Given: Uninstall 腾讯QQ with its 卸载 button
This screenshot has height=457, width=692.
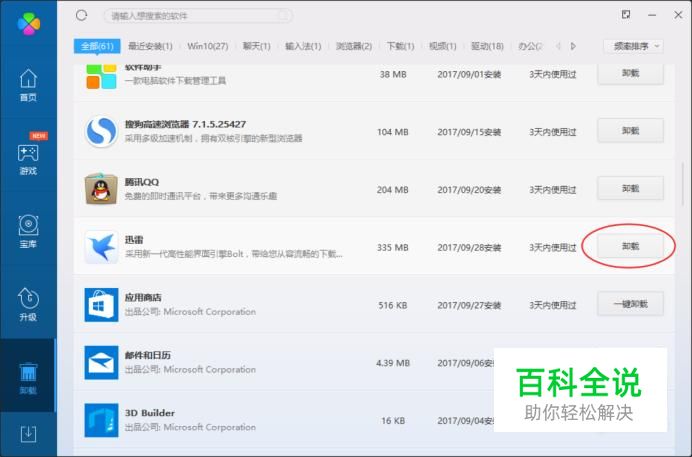Looking at the screenshot, I should click(630, 188).
